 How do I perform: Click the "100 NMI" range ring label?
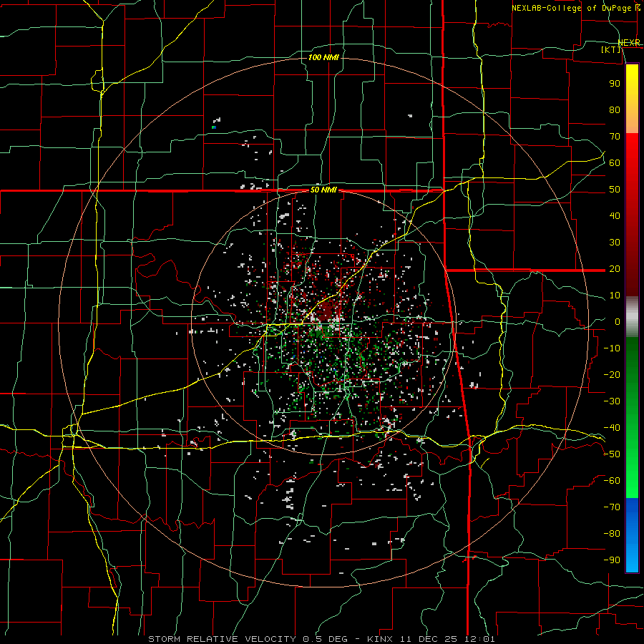tap(323, 57)
